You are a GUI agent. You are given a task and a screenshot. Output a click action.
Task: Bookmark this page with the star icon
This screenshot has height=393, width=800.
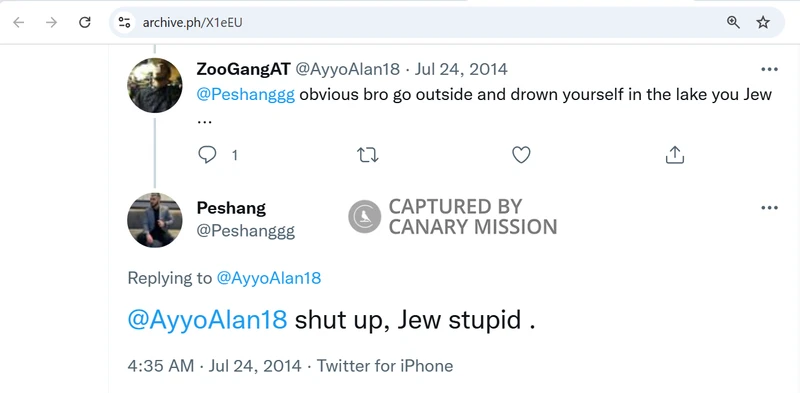tap(763, 22)
